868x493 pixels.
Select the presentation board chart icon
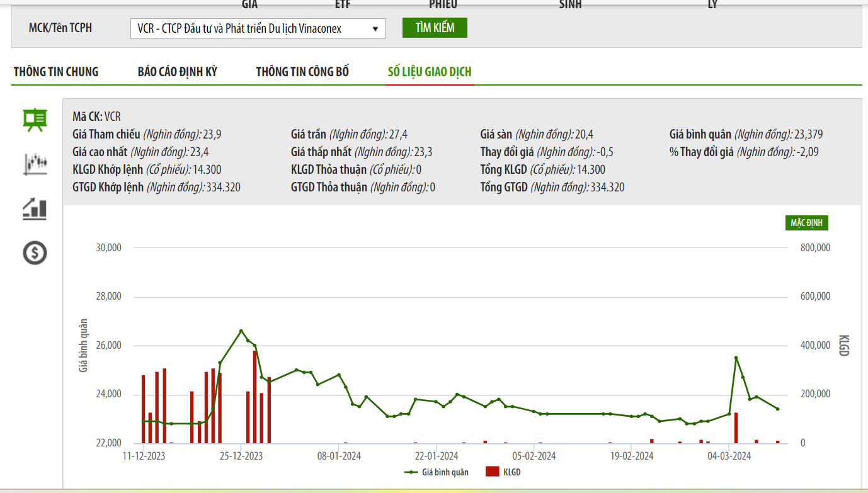(x=35, y=120)
